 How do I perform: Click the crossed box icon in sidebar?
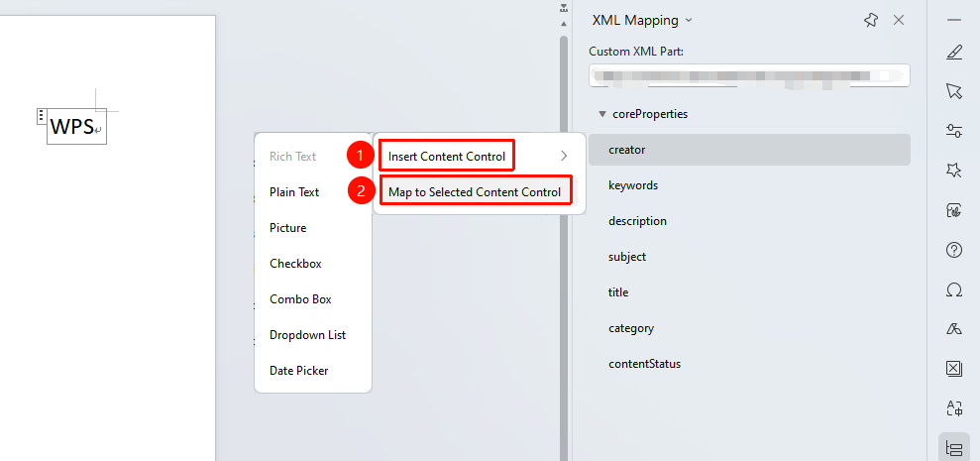(x=954, y=369)
